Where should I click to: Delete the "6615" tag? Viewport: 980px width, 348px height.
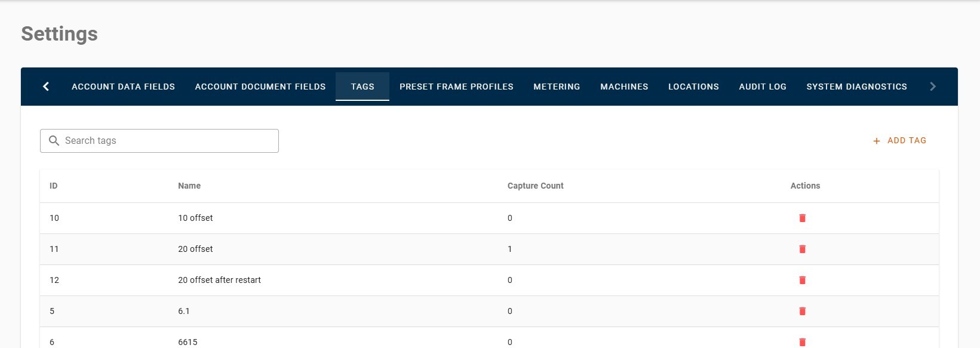point(802,342)
